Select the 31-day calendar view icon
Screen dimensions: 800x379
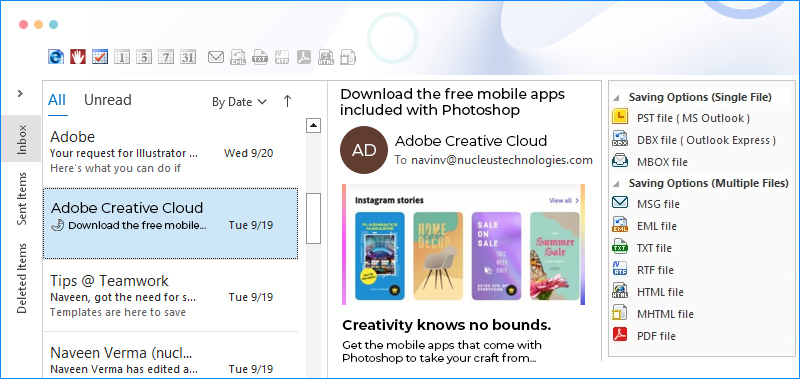click(x=188, y=57)
